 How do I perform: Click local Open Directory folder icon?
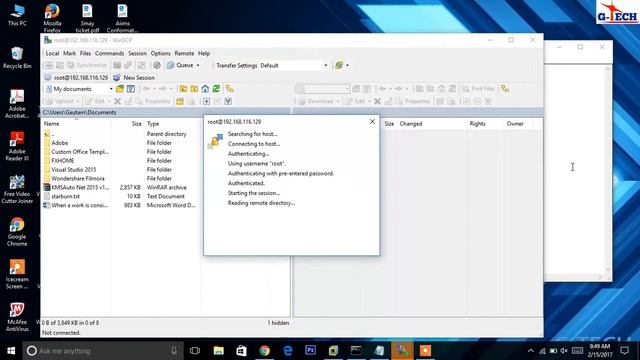(120, 89)
